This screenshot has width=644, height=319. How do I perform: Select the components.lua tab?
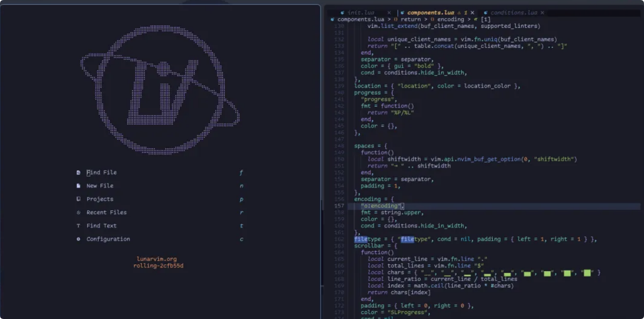coord(430,13)
